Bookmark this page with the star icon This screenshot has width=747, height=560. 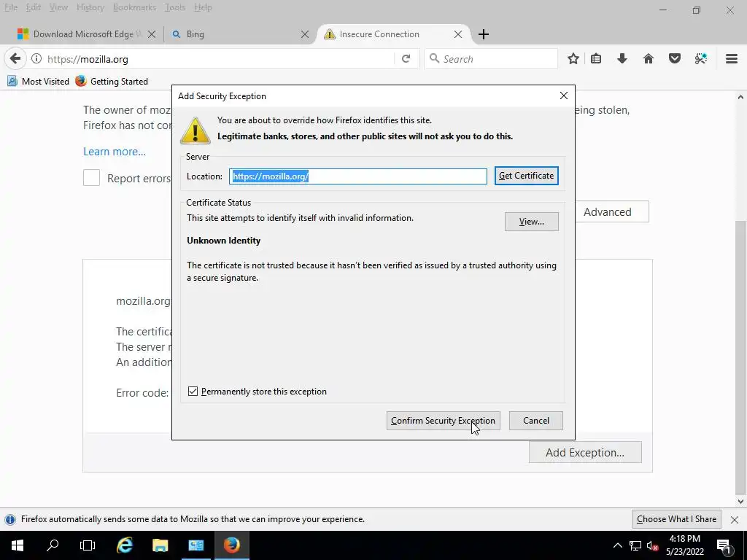573,58
